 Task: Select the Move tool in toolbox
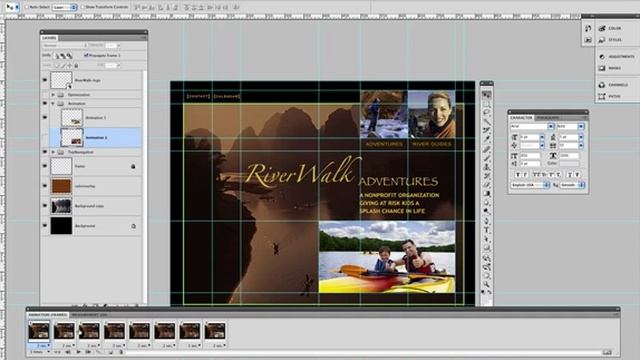tap(486, 95)
